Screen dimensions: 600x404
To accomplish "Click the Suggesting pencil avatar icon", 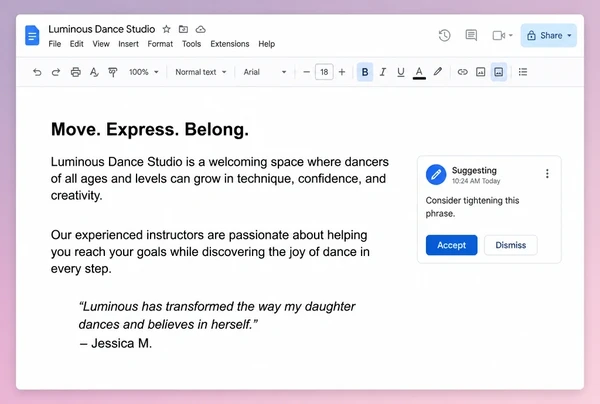I will pos(436,174).
